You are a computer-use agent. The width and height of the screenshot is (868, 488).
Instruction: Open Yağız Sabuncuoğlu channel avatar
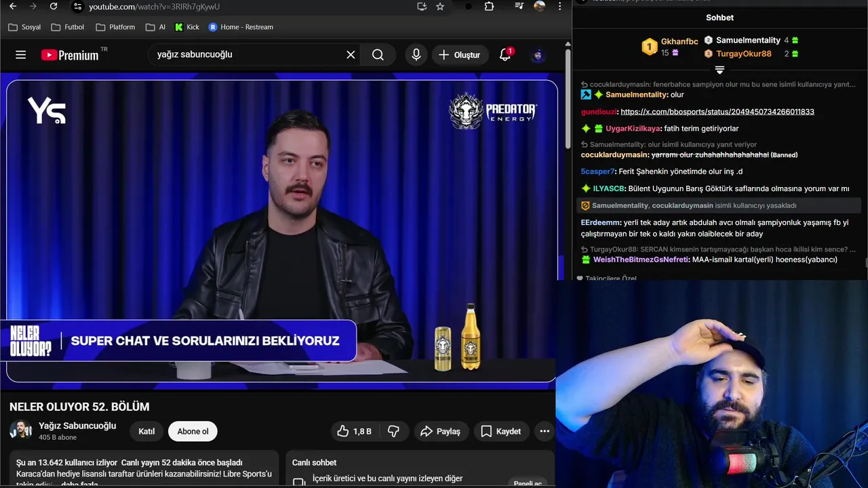20,430
